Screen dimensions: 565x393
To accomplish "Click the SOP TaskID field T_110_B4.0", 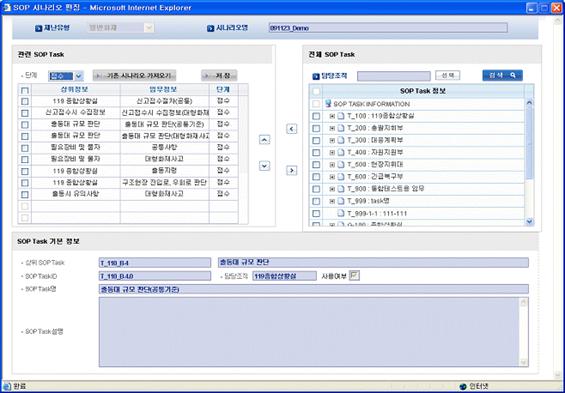I will click(155, 276).
